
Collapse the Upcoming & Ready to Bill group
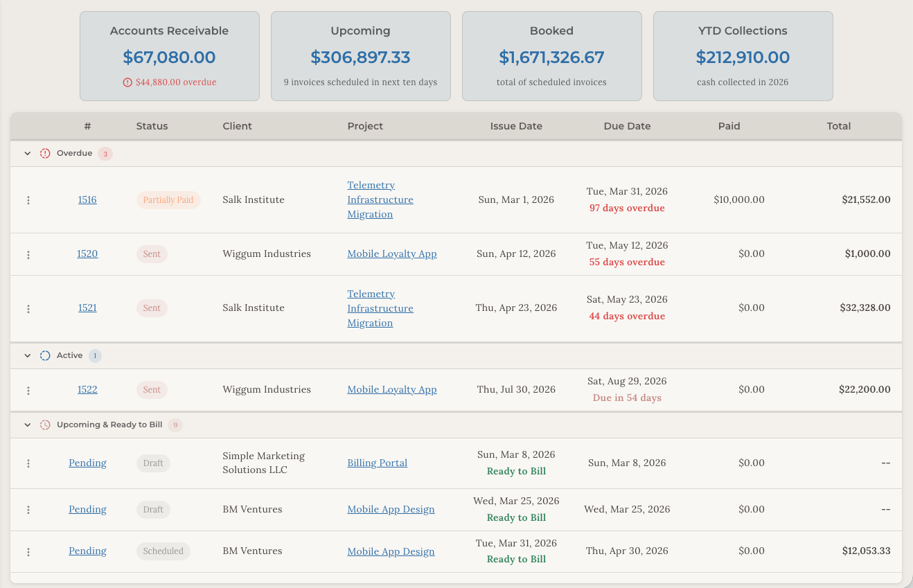tap(28, 425)
